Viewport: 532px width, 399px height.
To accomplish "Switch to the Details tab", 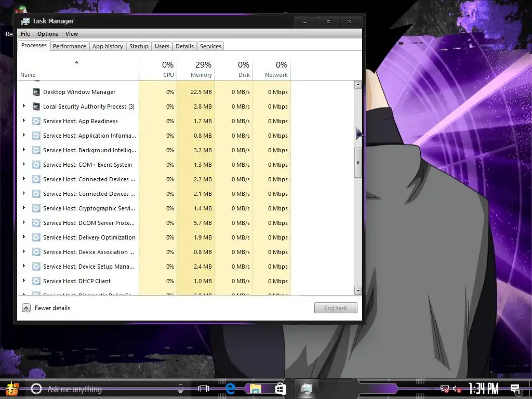I will click(x=184, y=46).
